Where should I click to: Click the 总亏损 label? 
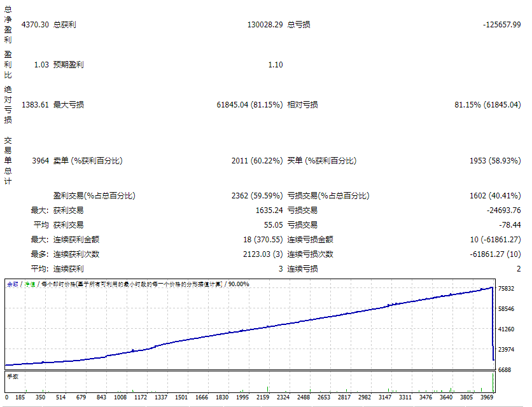click(299, 25)
